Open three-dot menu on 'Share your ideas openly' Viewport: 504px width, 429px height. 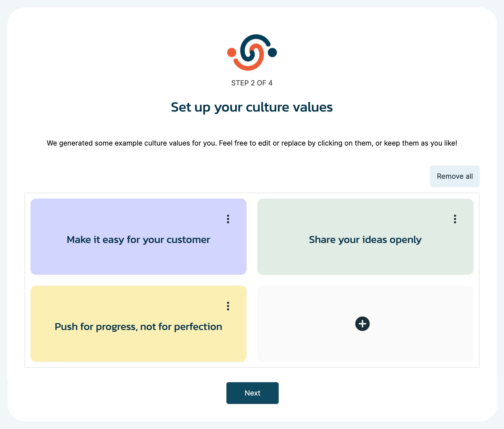(x=455, y=219)
